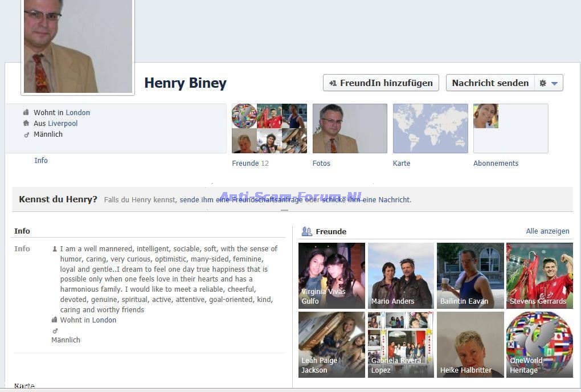Screen dimensions: 581x392
Task: Open the gear settings dropdown
Action: 549,83
